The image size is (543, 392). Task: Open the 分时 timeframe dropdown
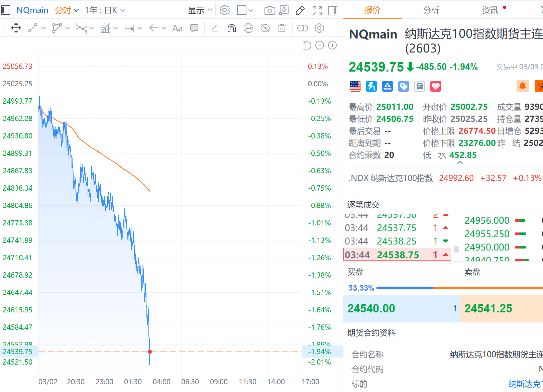coord(67,10)
